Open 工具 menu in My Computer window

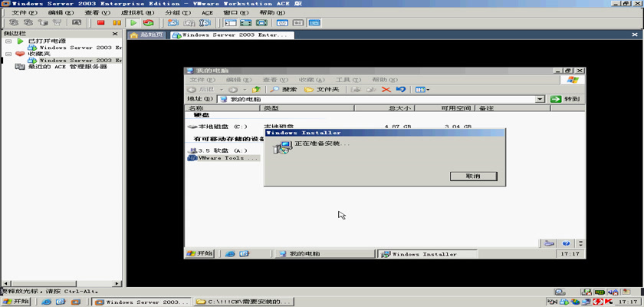pyautogui.click(x=348, y=80)
